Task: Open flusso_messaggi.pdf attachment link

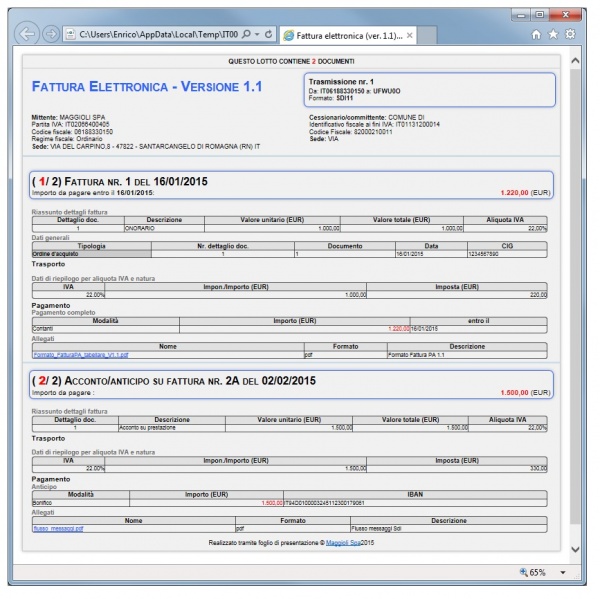Action: point(58,529)
